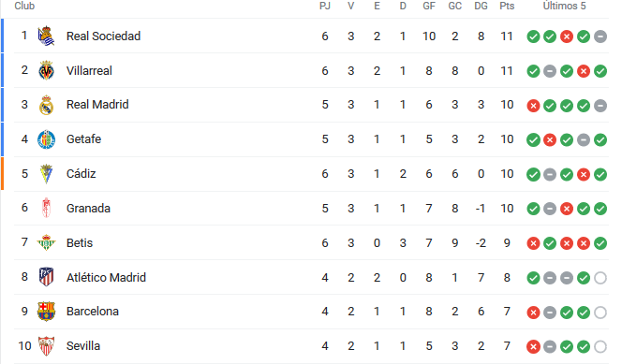This screenshot has height=364, width=622.
Task: Click the Sevilla club crest
Action: click(x=46, y=346)
